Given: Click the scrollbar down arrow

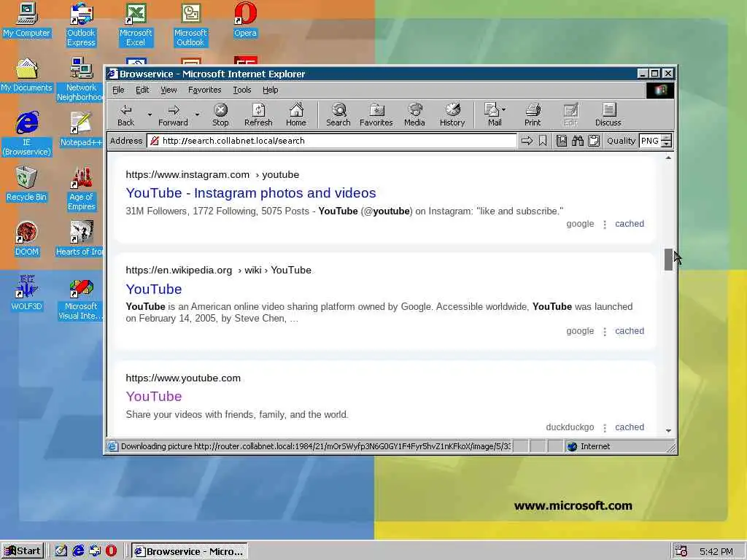Looking at the screenshot, I should (668, 430).
